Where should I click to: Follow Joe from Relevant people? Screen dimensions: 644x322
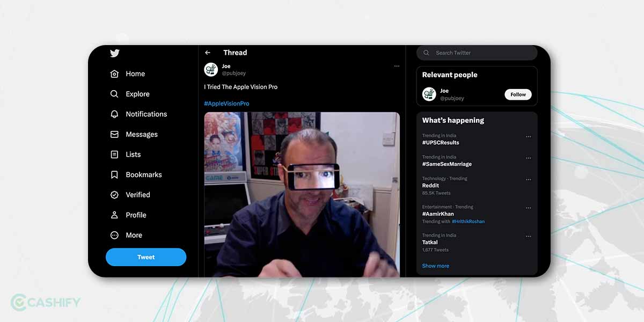click(517, 94)
